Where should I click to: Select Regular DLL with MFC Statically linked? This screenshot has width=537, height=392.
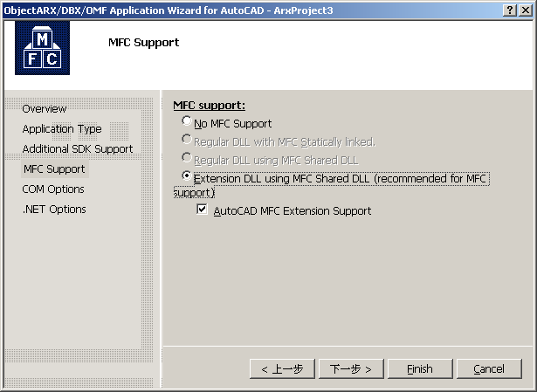pos(187,141)
